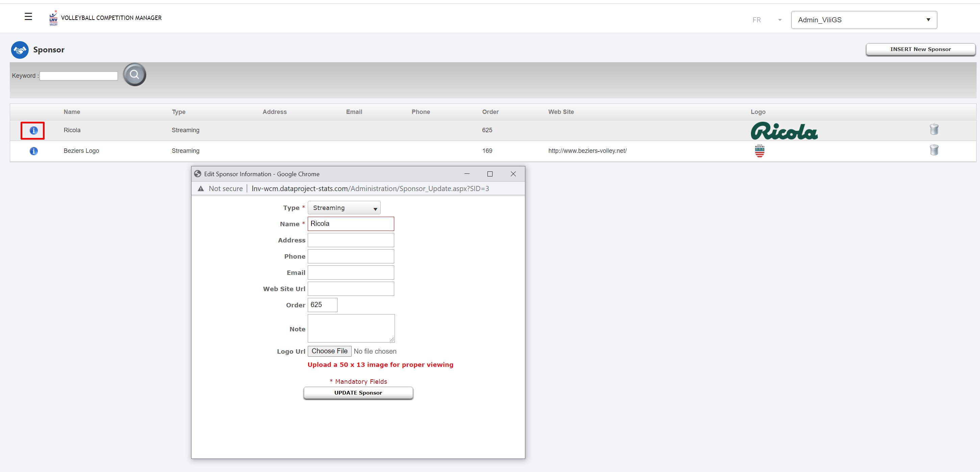This screenshot has height=472, width=980.
Task: Open info icon for Beziers Logo row
Action: (x=33, y=151)
